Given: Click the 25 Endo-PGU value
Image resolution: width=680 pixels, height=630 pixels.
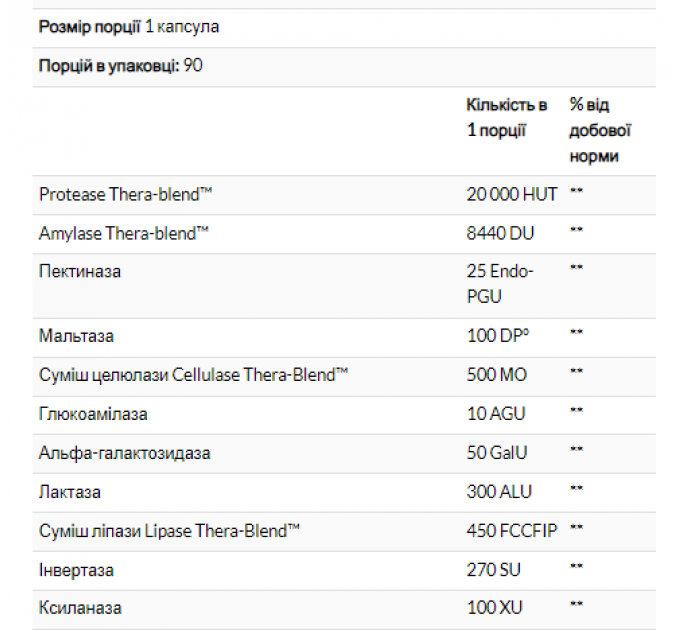Looking at the screenshot, I should 500,284.
